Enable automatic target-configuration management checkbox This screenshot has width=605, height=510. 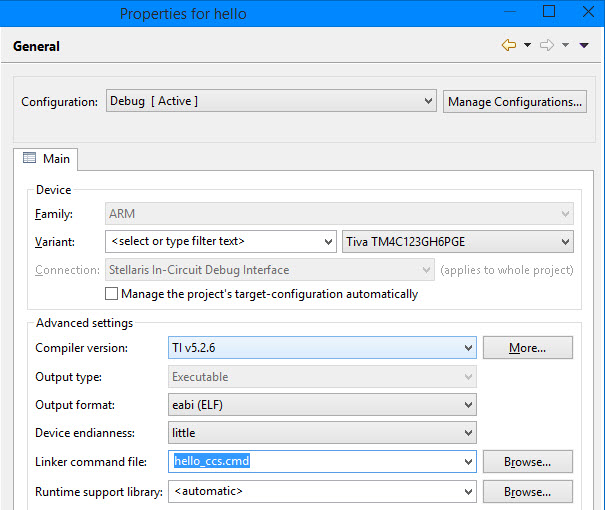pos(112,294)
